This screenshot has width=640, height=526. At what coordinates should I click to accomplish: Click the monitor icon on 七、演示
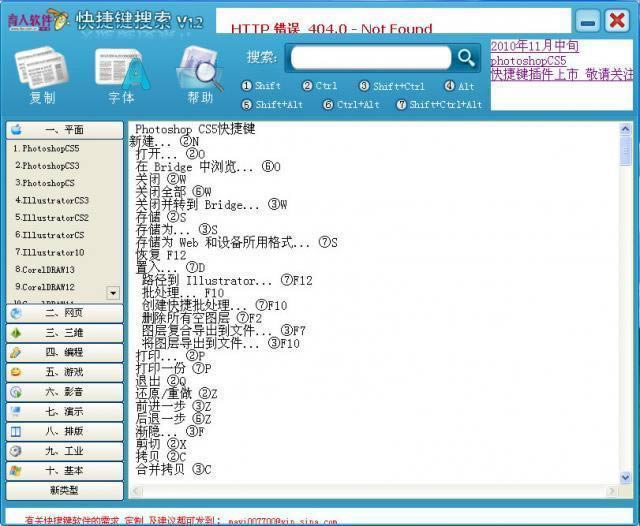pyautogui.click(x=16, y=411)
